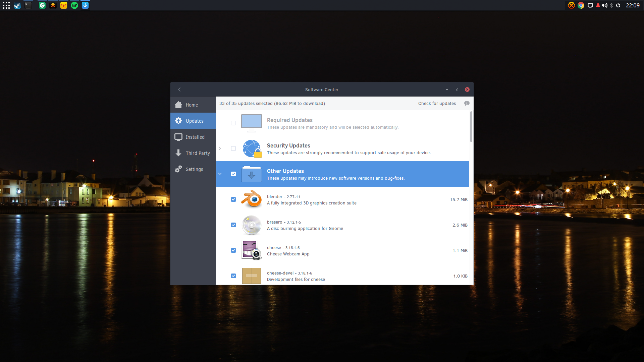Open the yellow app icon in panel

[x=64, y=5]
